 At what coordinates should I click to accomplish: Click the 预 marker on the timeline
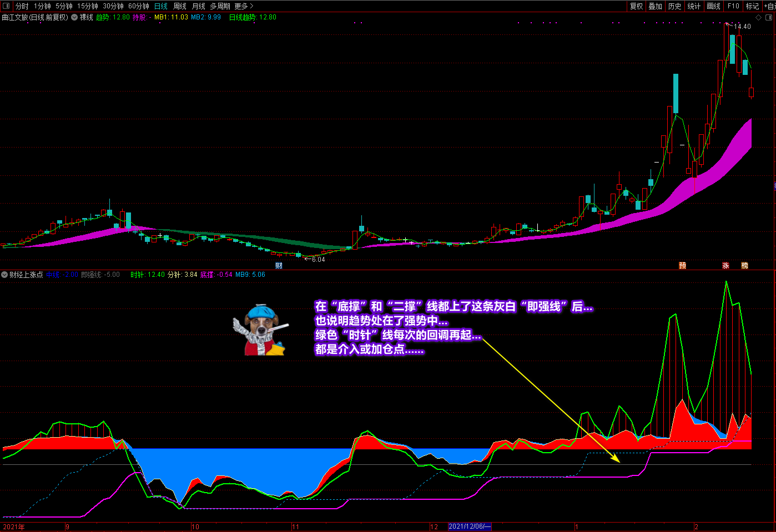tap(682, 266)
